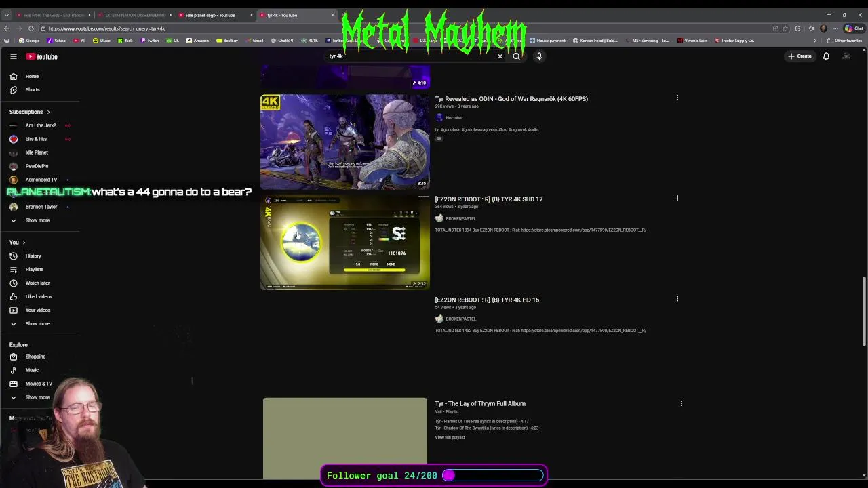The width and height of the screenshot is (868, 488).
Task: Clear the search box with the X icon
Action: click(500, 56)
